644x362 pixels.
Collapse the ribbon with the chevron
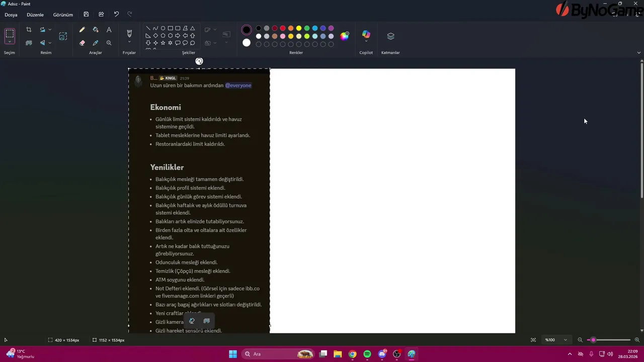[639, 52]
